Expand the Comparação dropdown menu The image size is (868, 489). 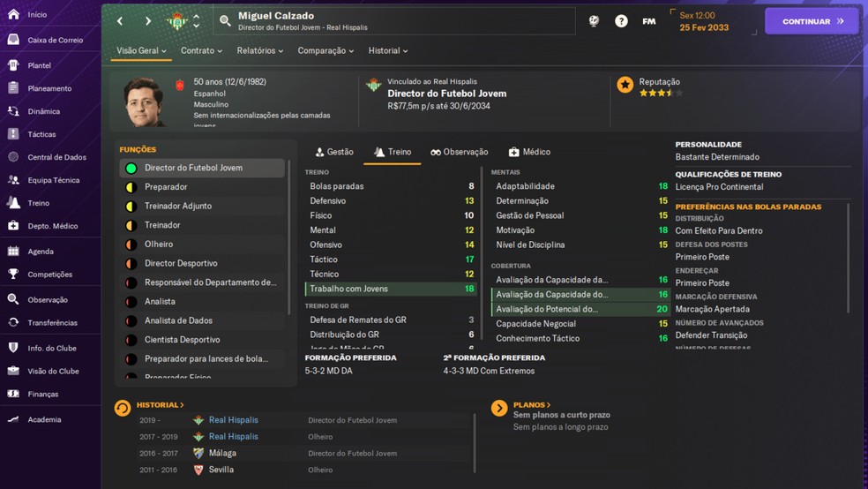pos(325,51)
